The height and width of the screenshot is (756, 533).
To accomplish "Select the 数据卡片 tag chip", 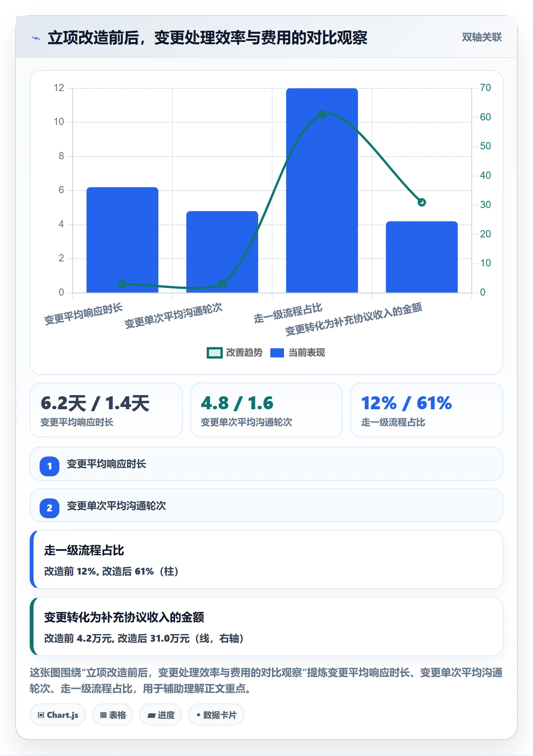I will click(216, 715).
